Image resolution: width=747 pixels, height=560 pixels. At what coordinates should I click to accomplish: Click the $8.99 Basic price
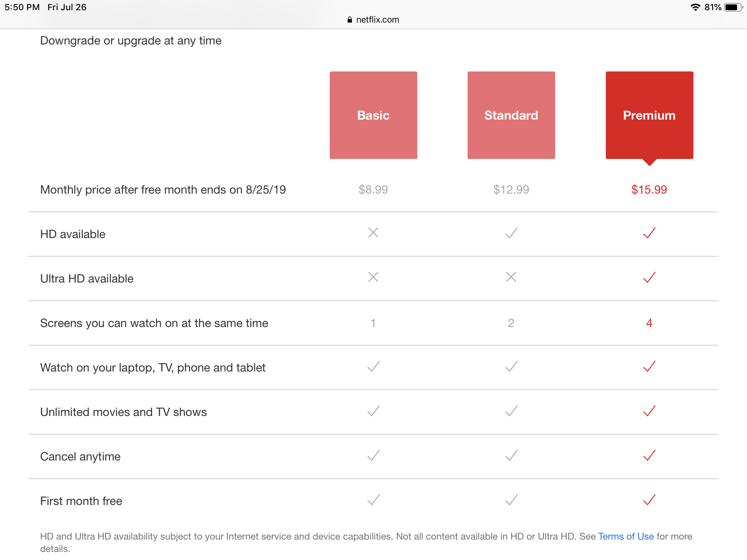click(x=373, y=190)
